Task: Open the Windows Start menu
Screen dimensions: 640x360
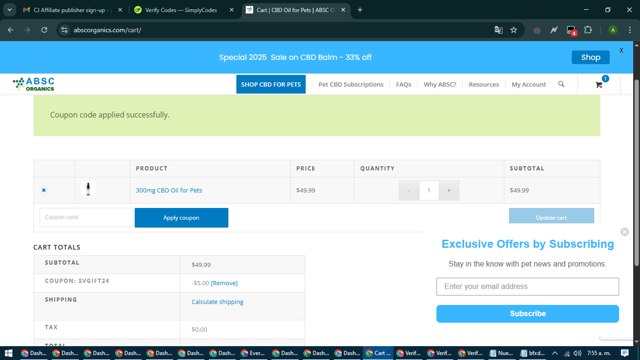Action: coord(8,353)
